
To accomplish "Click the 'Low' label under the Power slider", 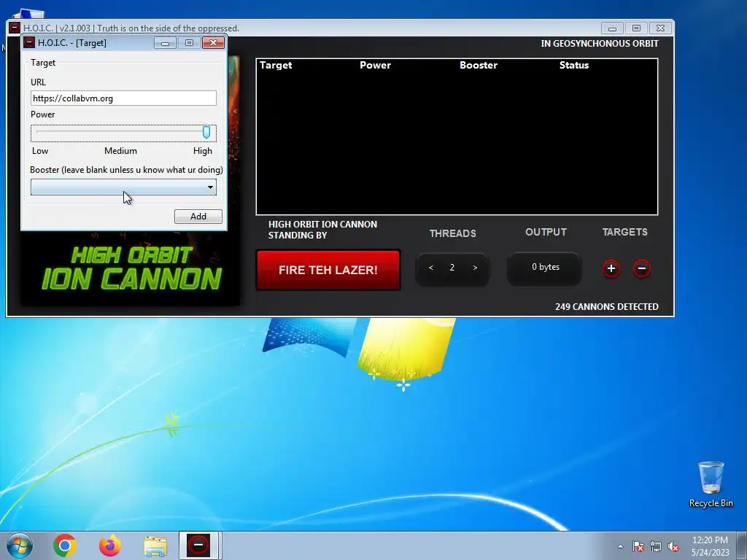I will [x=40, y=151].
